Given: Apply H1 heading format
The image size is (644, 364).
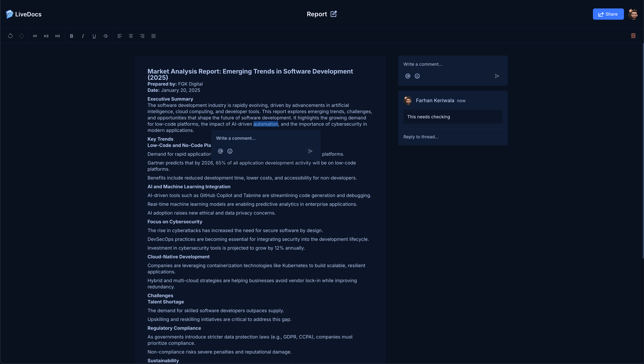Looking at the screenshot, I should click(35, 36).
